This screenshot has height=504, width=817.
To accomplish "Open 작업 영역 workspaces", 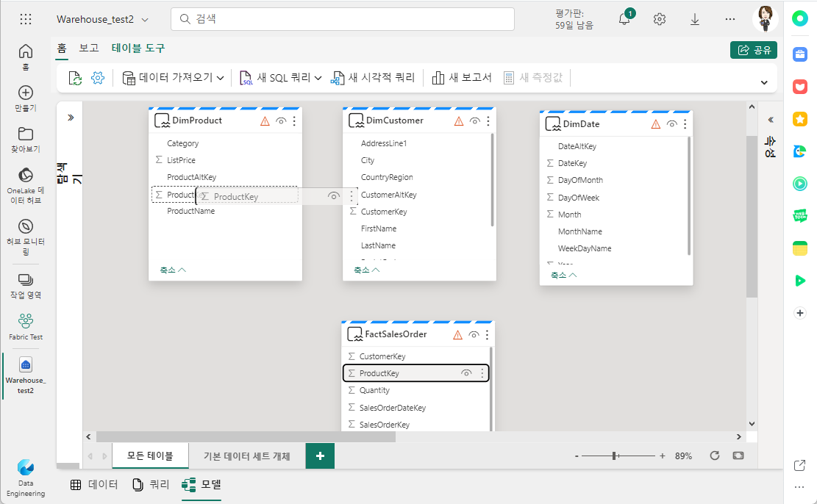I will pos(26,286).
